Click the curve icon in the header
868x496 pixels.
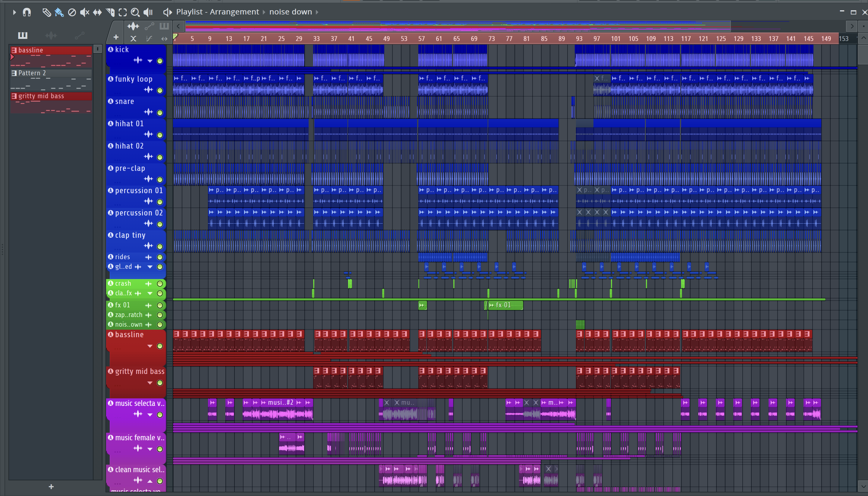tap(149, 39)
